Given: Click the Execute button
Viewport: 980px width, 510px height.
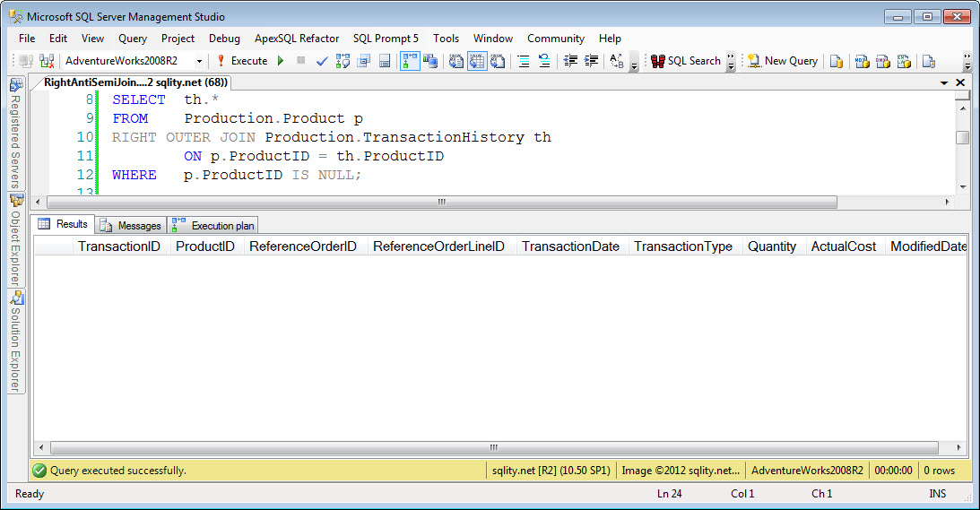Looking at the screenshot, I should (242, 61).
